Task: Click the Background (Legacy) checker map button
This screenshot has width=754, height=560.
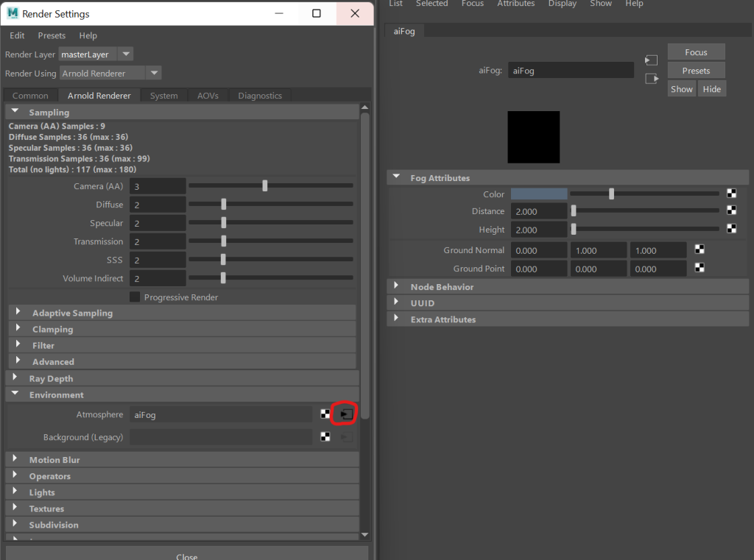Action: point(325,436)
